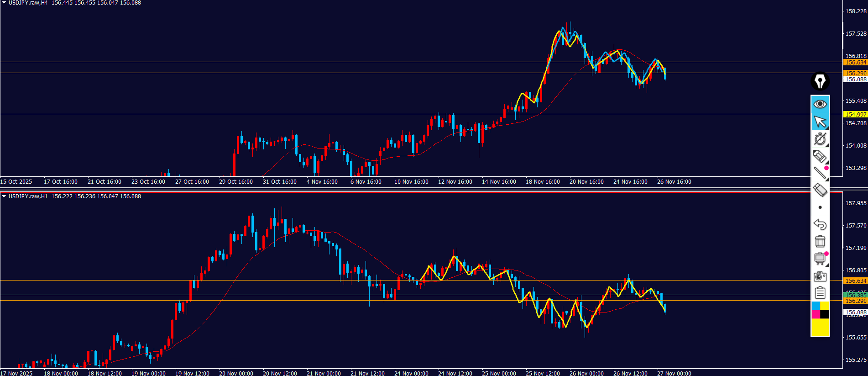Viewport: 868px width, 376px height.
Task: Toggle the eye visibility icon
Action: click(x=820, y=104)
